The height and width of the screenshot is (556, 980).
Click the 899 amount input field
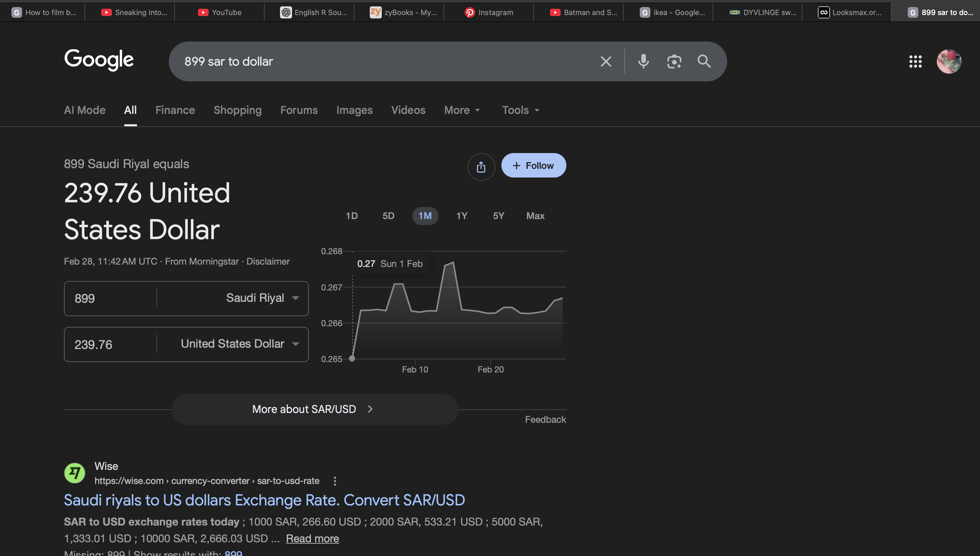coord(111,298)
